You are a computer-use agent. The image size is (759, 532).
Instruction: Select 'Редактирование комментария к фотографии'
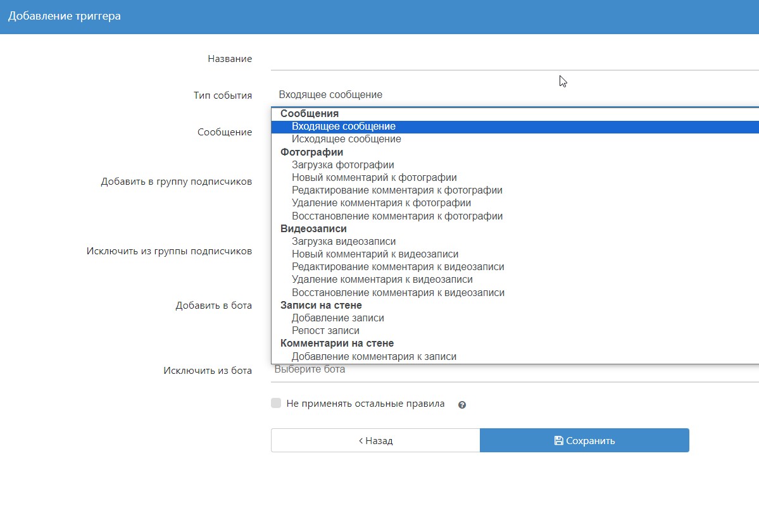[397, 190]
